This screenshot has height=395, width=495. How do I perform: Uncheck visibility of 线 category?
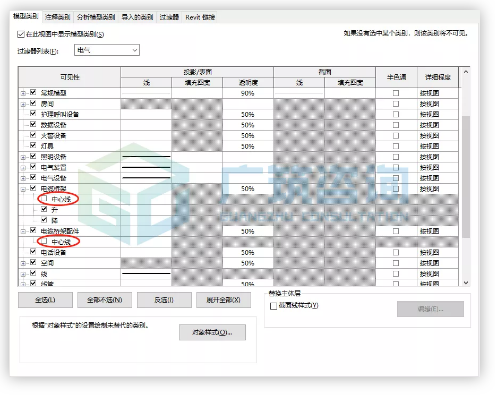[x=33, y=273]
